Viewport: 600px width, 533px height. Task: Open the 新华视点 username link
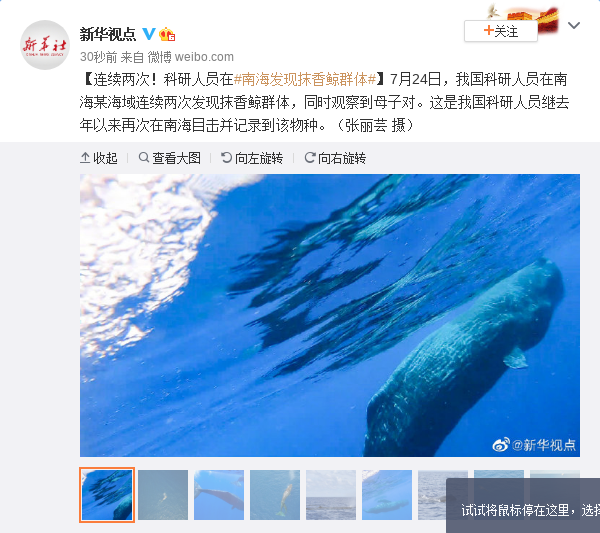108,34
